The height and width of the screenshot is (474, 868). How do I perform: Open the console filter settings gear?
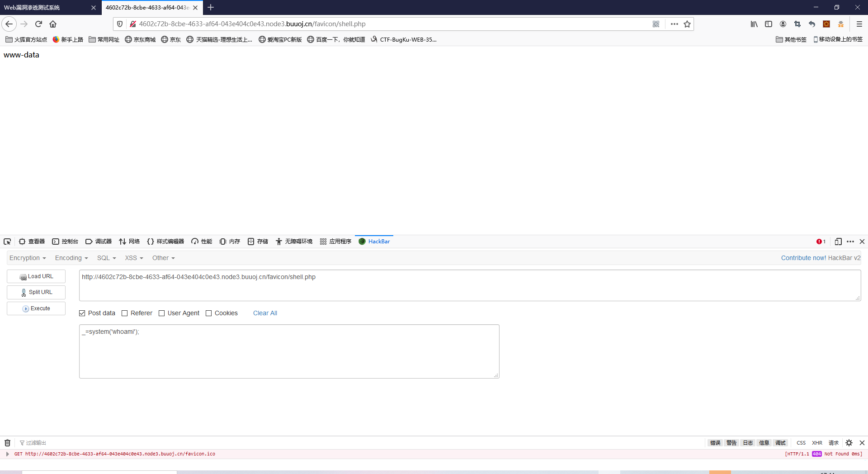tap(849, 442)
